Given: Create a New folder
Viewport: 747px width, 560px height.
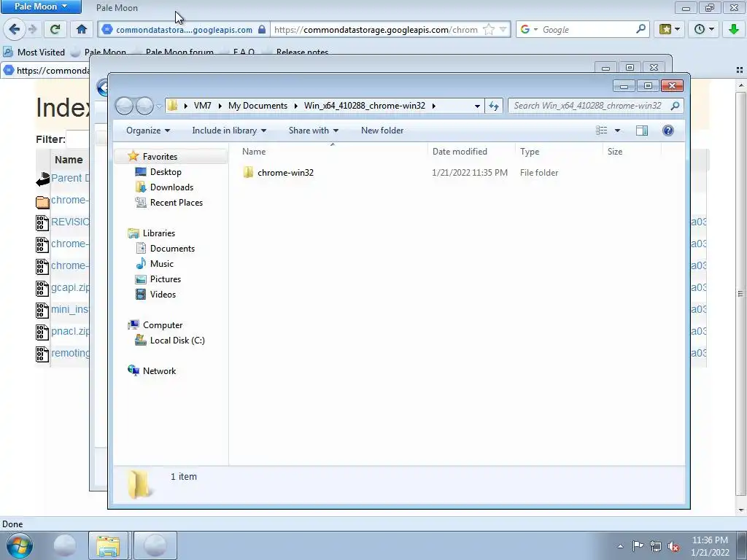Looking at the screenshot, I should click(382, 131).
